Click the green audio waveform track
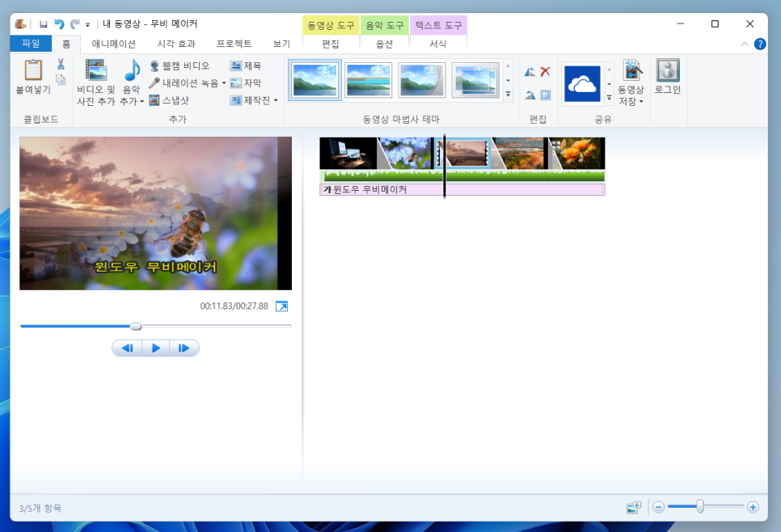 click(462, 175)
